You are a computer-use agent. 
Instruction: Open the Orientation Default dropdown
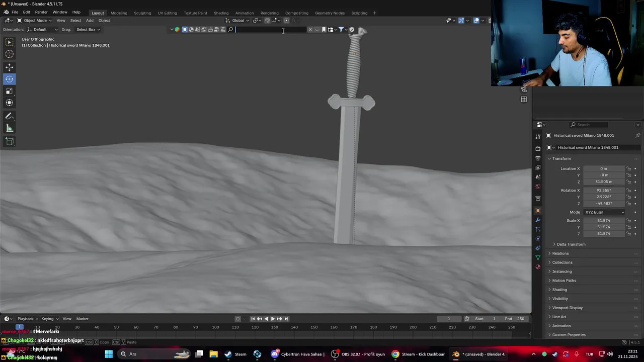point(42,30)
